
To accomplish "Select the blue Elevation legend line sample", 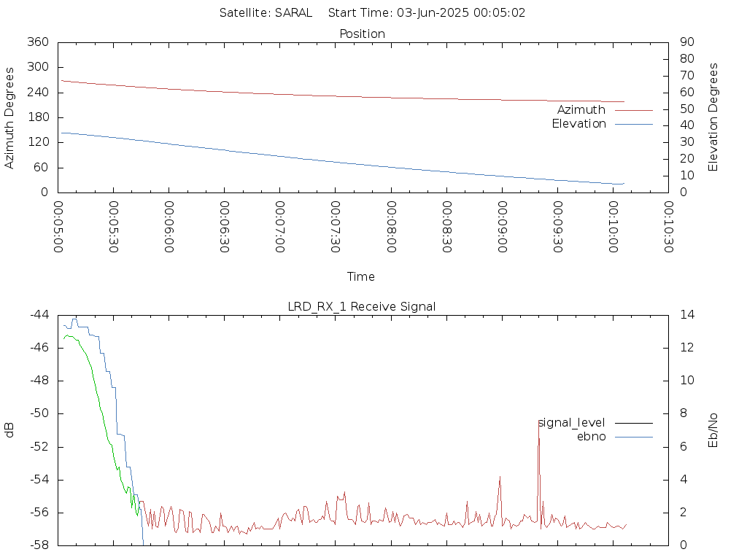I will (x=634, y=124).
